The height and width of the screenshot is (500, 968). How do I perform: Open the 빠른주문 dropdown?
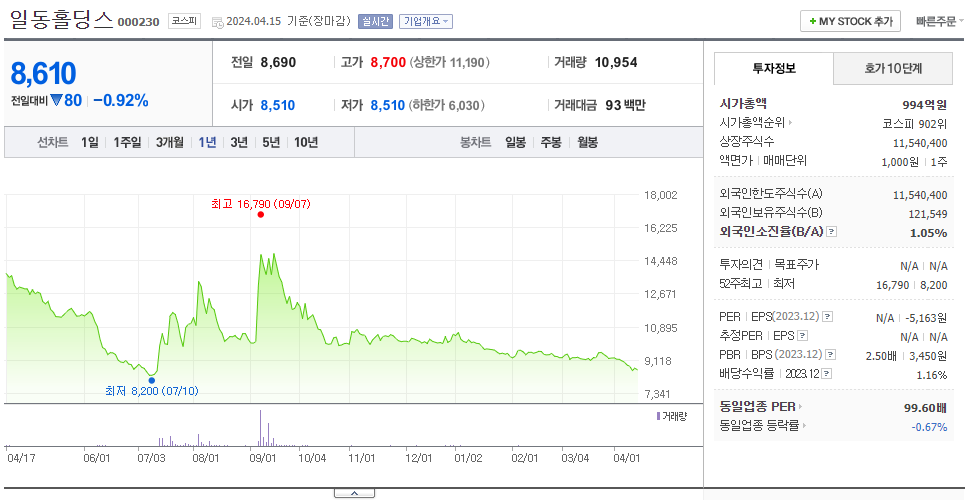point(940,22)
